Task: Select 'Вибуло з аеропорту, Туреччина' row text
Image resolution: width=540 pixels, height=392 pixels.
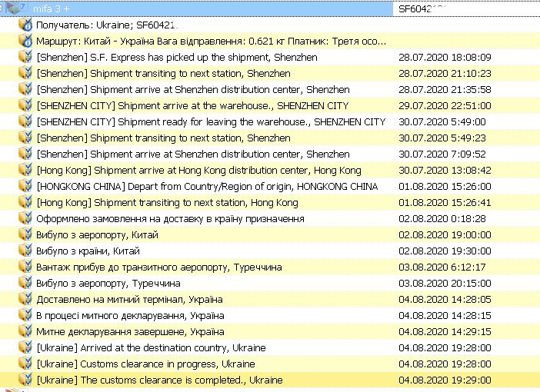Action: click(x=108, y=284)
